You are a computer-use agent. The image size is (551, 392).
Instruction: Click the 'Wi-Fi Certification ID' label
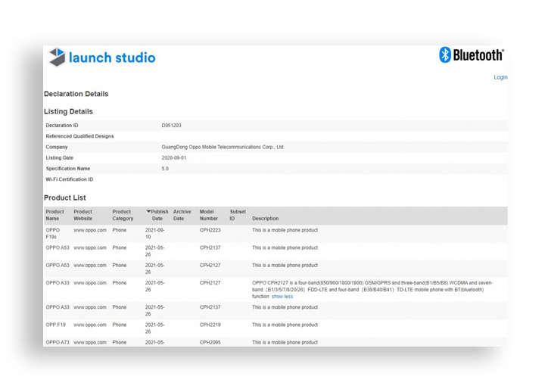(x=69, y=179)
